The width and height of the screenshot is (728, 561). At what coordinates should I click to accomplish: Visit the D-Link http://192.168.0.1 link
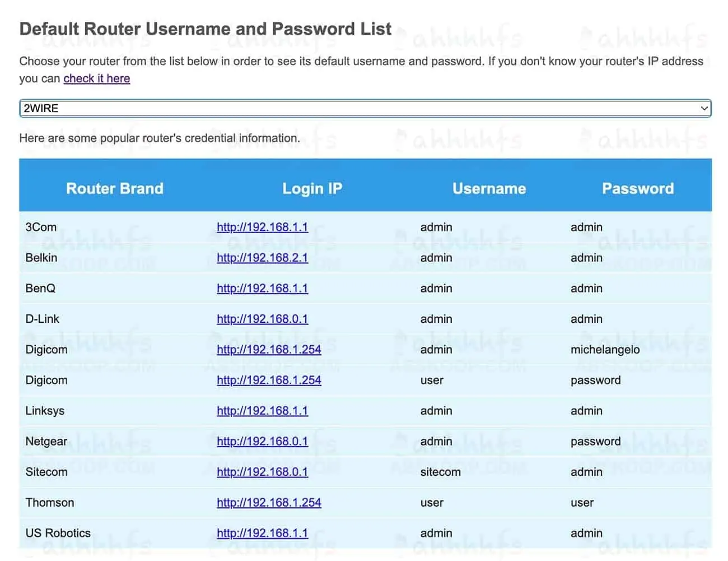[262, 319]
